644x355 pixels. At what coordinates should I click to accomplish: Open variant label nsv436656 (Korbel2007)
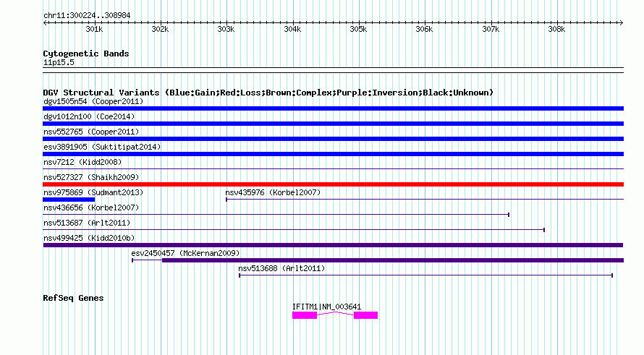point(91,208)
